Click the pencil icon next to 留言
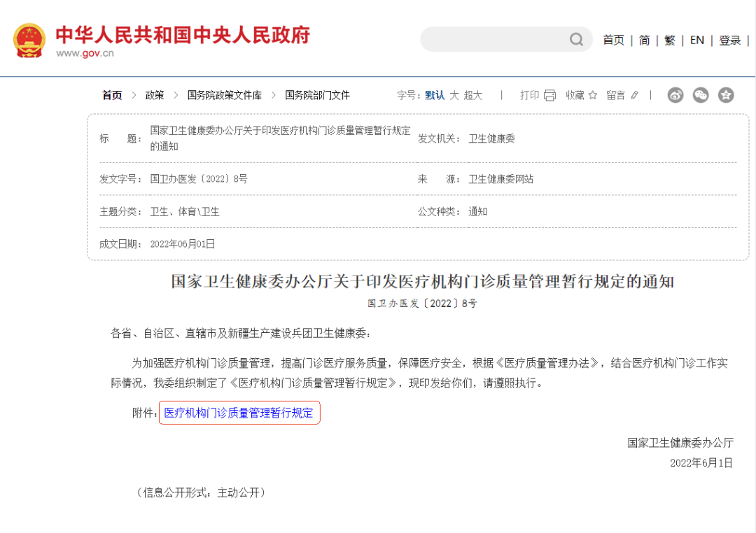This screenshot has height=533, width=756. point(635,95)
